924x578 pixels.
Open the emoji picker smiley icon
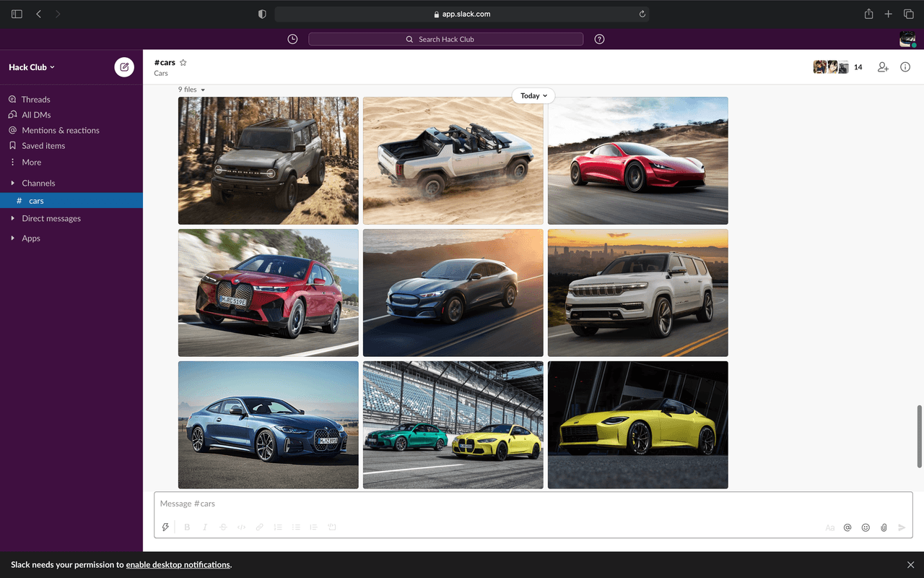(x=866, y=527)
